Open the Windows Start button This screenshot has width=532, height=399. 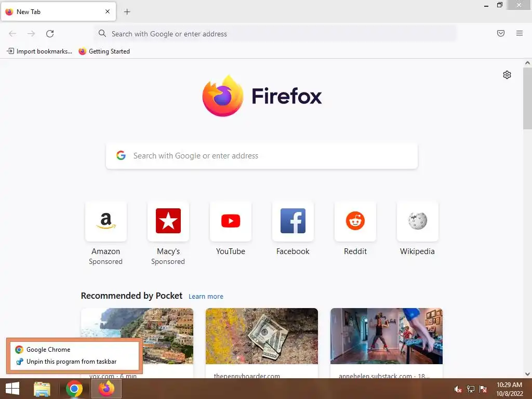pos(12,389)
